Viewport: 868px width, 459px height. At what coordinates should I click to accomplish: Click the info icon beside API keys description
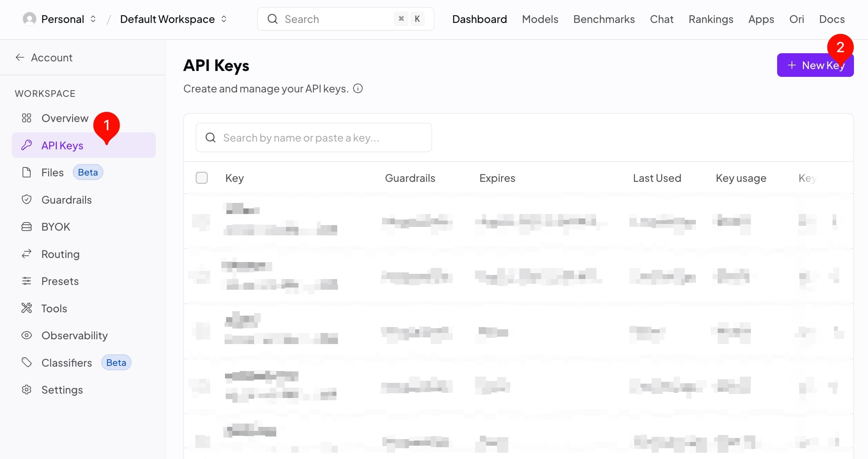coord(358,89)
